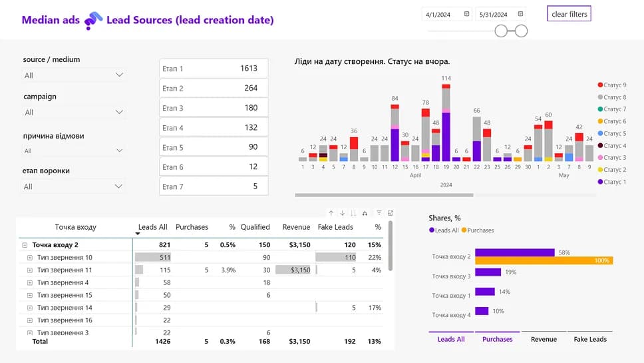
Task: Open the source / medium dropdown
Action: (x=73, y=75)
